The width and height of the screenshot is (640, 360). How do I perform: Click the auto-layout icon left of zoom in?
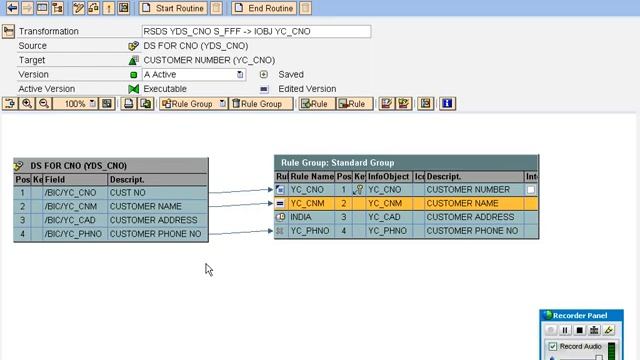tap(10, 104)
